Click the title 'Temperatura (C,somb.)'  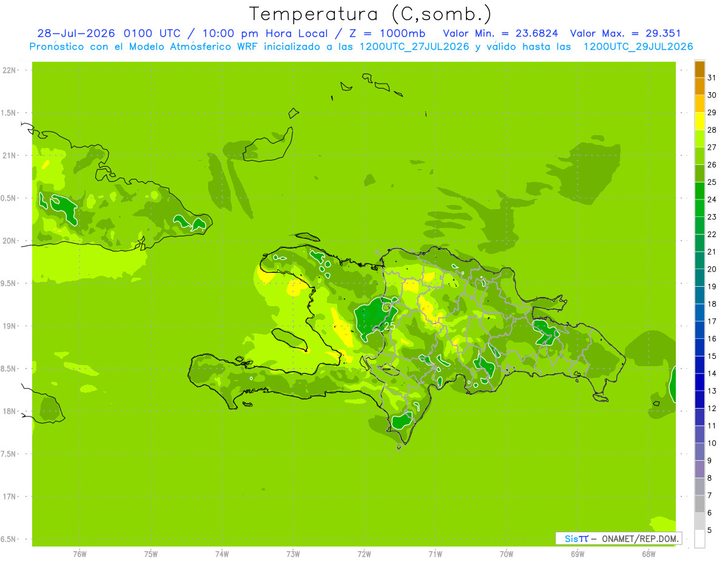point(370,14)
